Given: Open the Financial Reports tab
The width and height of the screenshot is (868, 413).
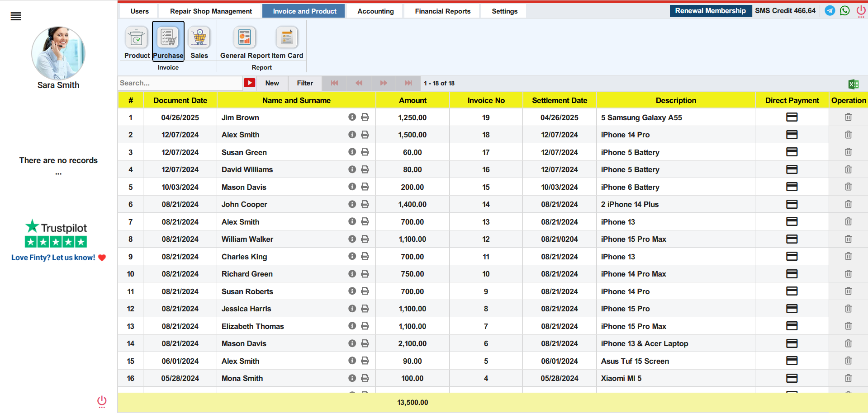Looking at the screenshot, I should [442, 11].
